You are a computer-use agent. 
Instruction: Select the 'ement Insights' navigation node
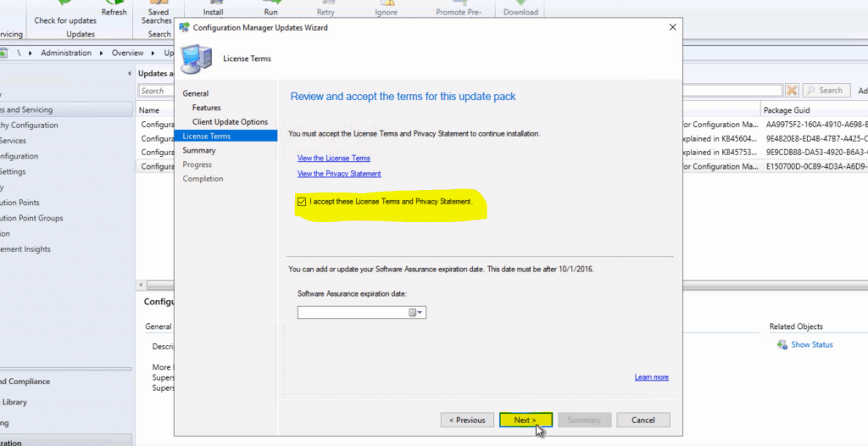pyautogui.click(x=25, y=249)
